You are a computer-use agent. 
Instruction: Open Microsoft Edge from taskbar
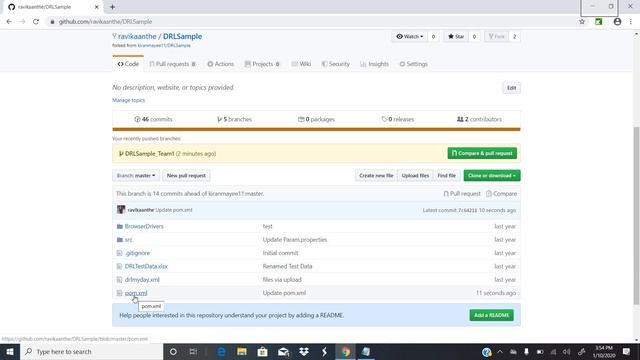tap(222, 351)
